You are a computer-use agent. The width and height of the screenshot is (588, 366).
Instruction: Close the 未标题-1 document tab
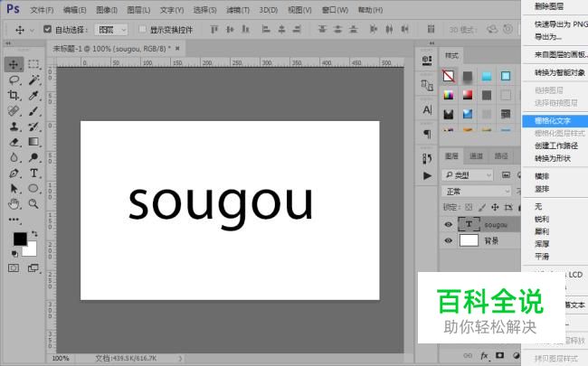coord(177,48)
